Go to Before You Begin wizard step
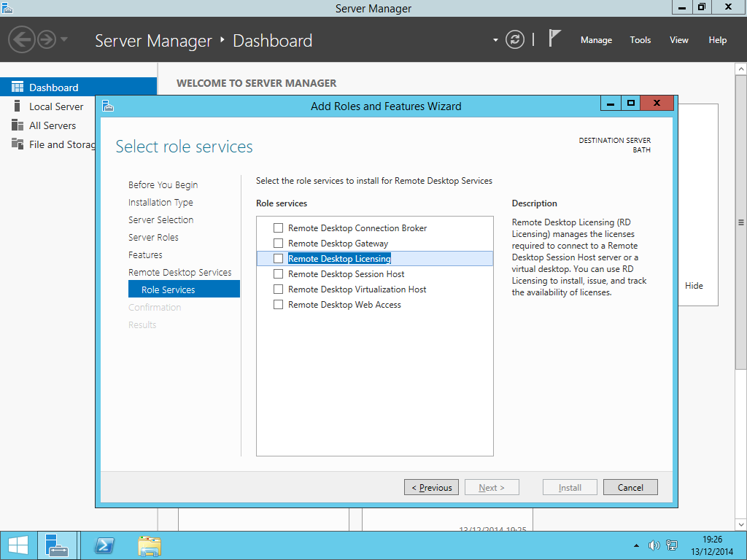The image size is (747, 560). coord(163,184)
